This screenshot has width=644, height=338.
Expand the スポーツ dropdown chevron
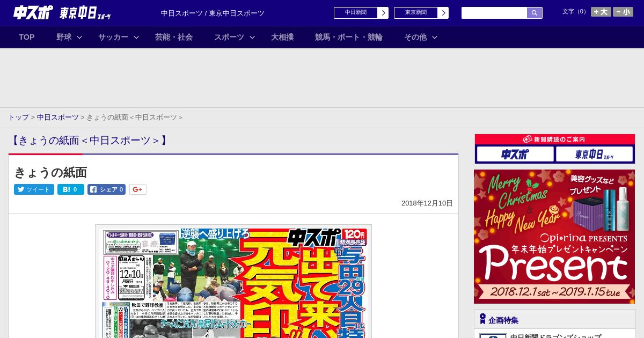252,37
